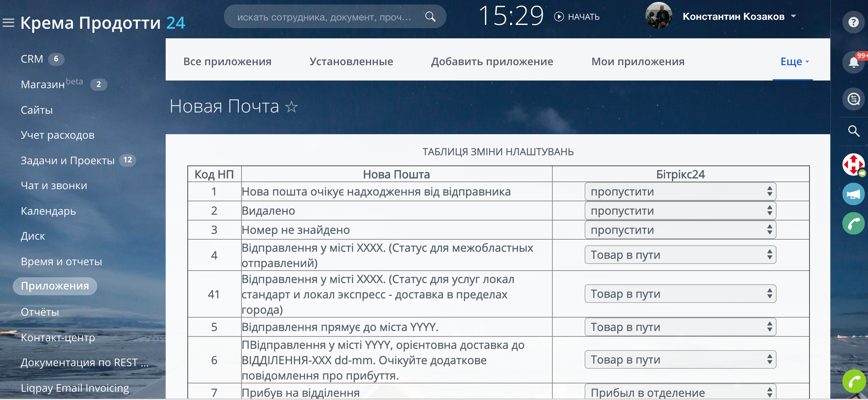Click Константин Козаков avatar photo
This screenshot has width=868, height=400.
pos(659,16)
